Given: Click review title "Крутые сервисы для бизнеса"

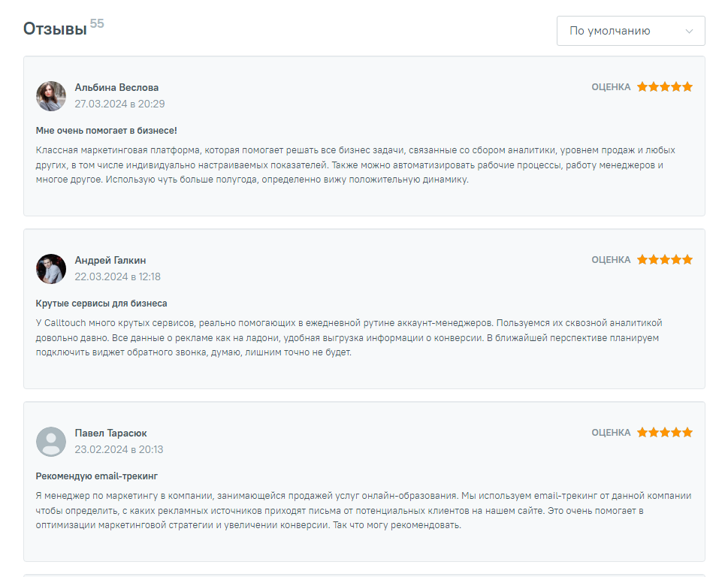Looking at the screenshot, I should click(x=101, y=304).
